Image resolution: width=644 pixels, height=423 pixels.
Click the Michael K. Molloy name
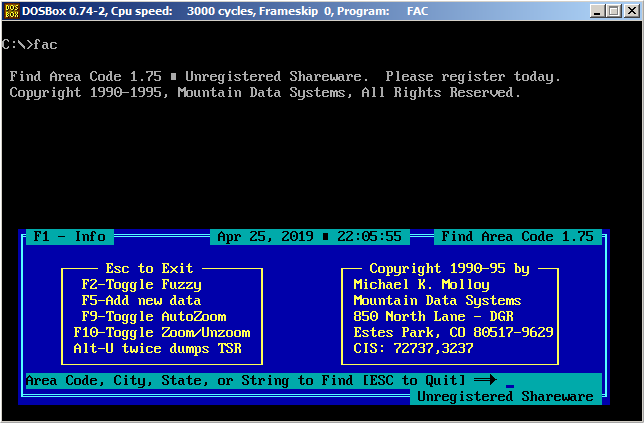click(421, 285)
